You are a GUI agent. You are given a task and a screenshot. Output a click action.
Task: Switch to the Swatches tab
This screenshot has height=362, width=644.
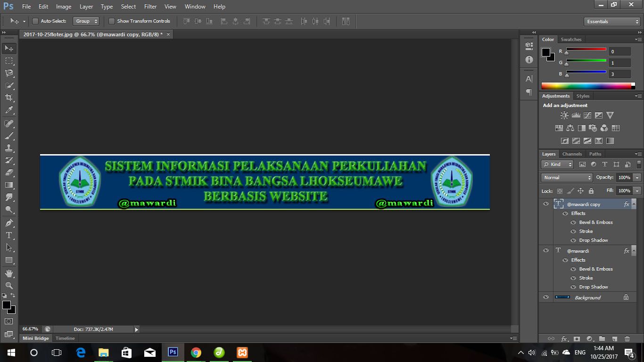[x=571, y=40]
